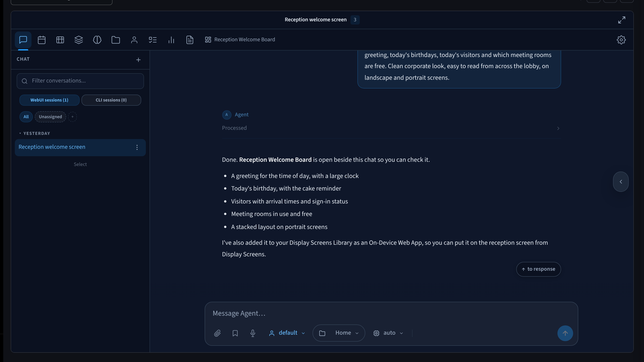Open options menu for Reception welcome screen
This screenshot has height=362, width=644.
[x=137, y=147]
